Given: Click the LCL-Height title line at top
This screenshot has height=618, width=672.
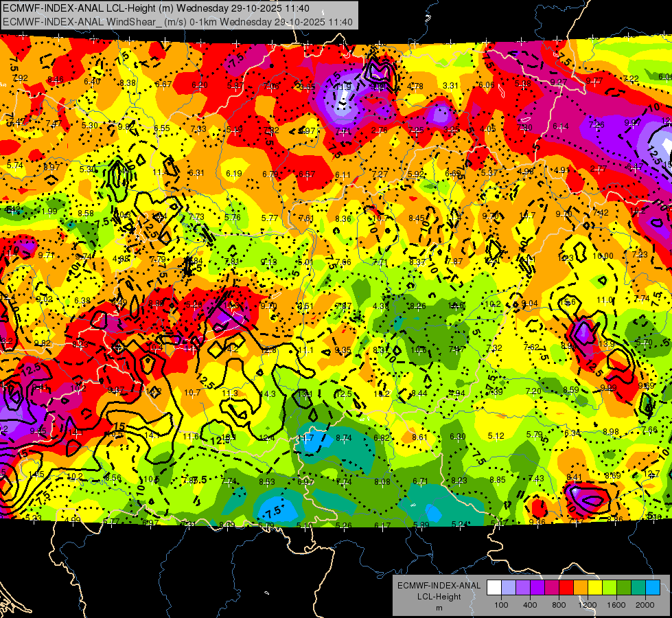Looking at the screenshot, I should pyautogui.click(x=156, y=8).
